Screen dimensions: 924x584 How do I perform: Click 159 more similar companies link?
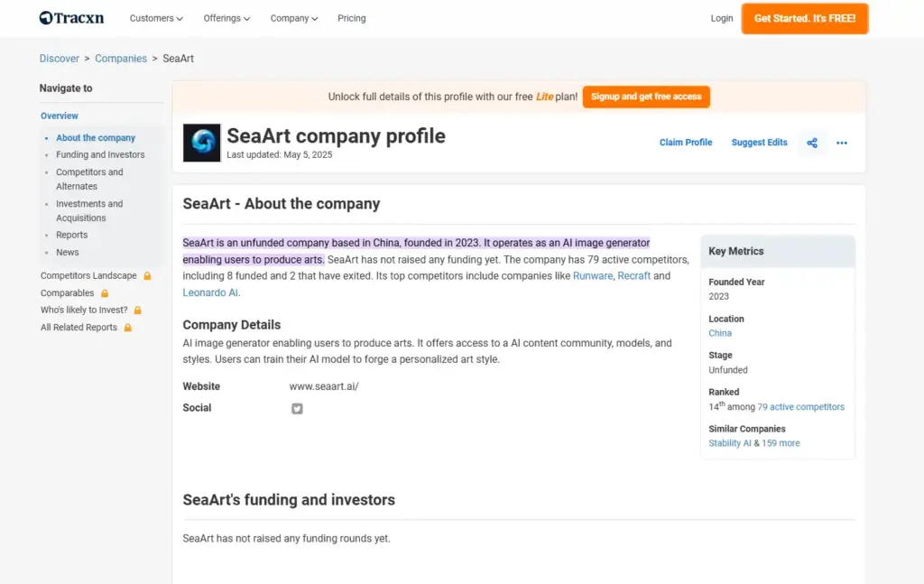[x=781, y=444]
